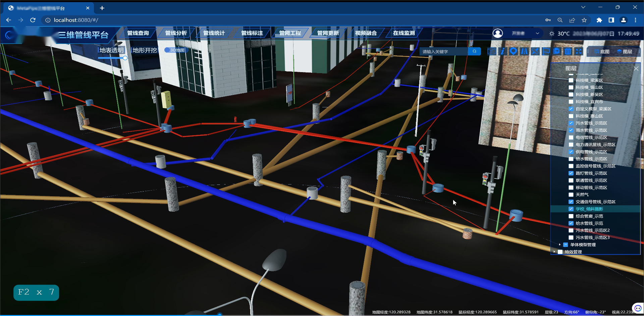This screenshot has height=316, width=644.
Task: Activate the location pin marker tool
Action: point(514,51)
